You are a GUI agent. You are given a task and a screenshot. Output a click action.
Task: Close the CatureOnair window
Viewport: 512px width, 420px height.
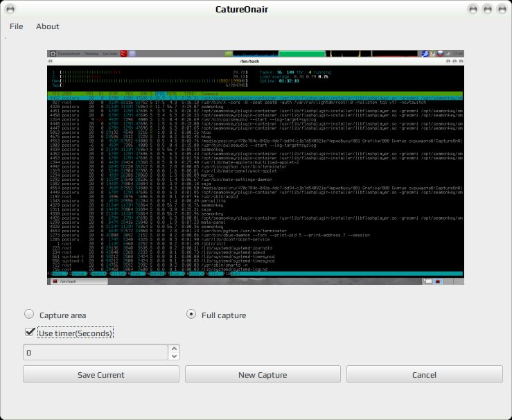pyautogui.click(x=502, y=9)
